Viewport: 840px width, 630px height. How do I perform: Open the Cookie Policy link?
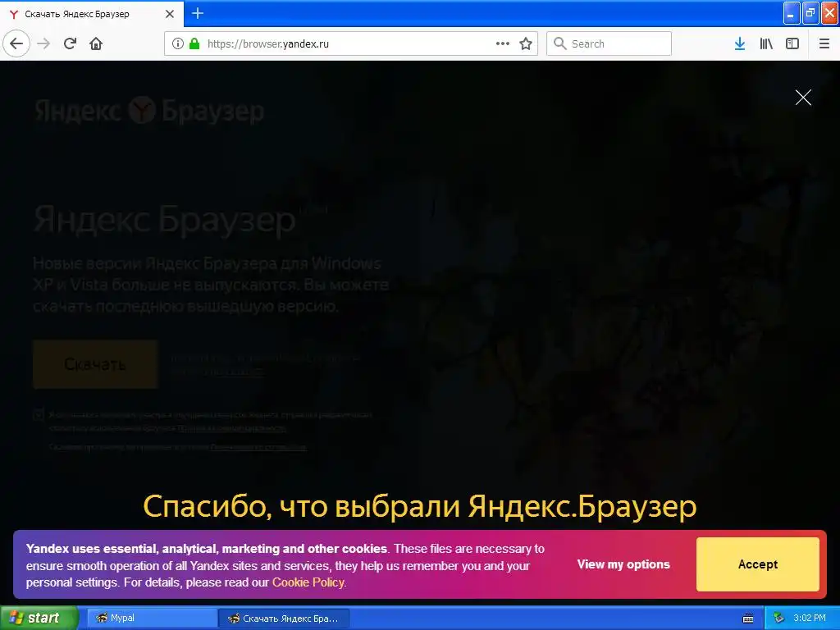tap(308, 582)
